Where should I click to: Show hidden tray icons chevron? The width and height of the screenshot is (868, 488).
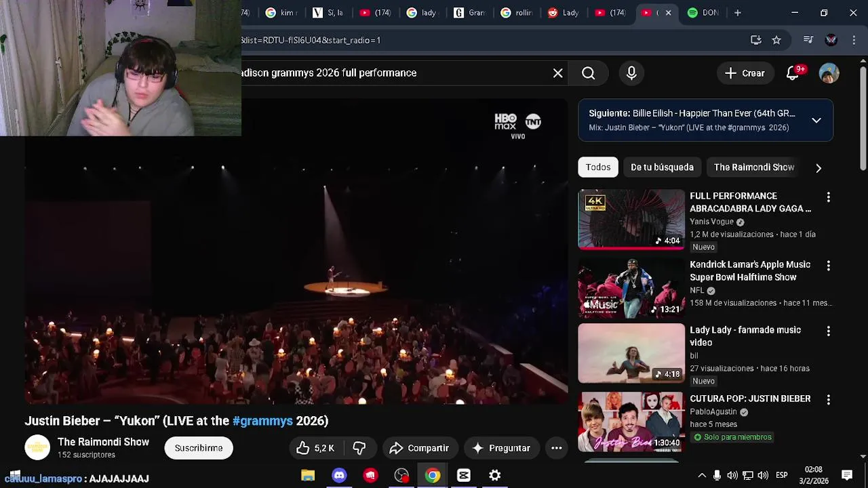(x=702, y=476)
